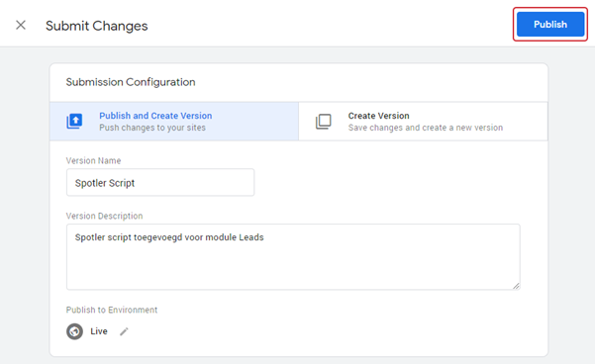This screenshot has width=595, height=364.
Task: Click the stacked pages Create Version icon
Action: pyautogui.click(x=324, y=122)
